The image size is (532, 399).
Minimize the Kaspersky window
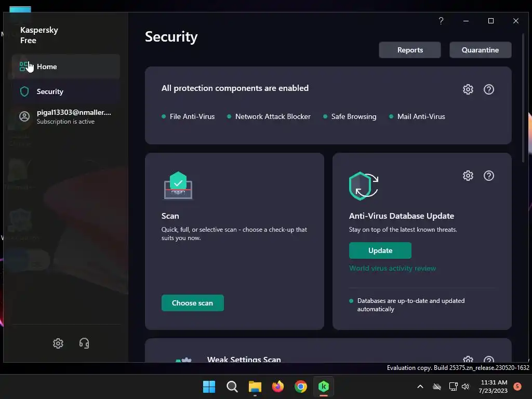click(466, 21)
